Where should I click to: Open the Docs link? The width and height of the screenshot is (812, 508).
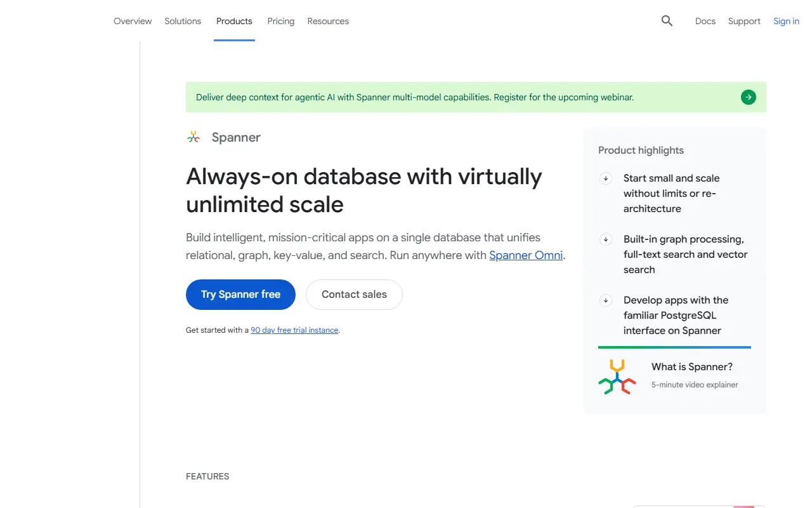pyautogui.click(x=705, y=21)
